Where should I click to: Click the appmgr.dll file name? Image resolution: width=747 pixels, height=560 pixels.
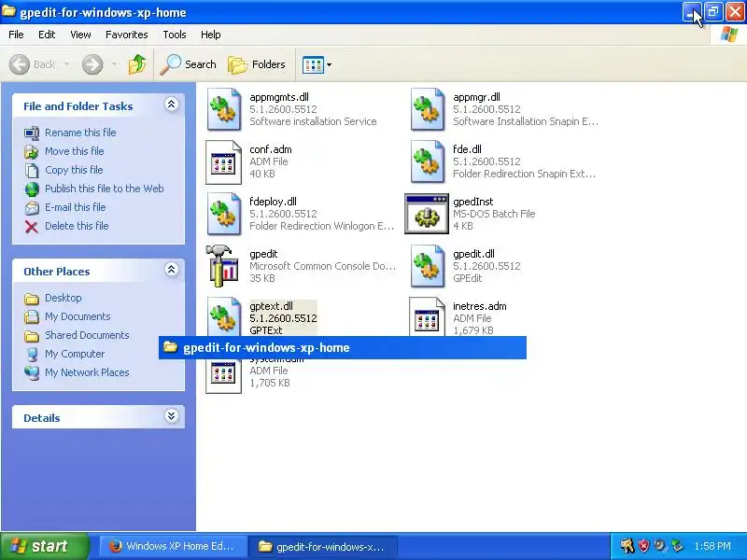coord(476,97)
